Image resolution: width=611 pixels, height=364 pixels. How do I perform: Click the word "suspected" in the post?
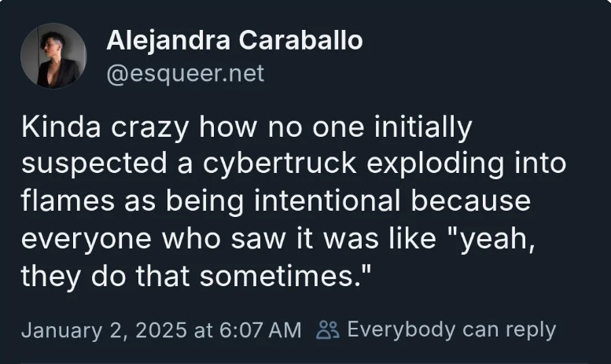(88, 164)
